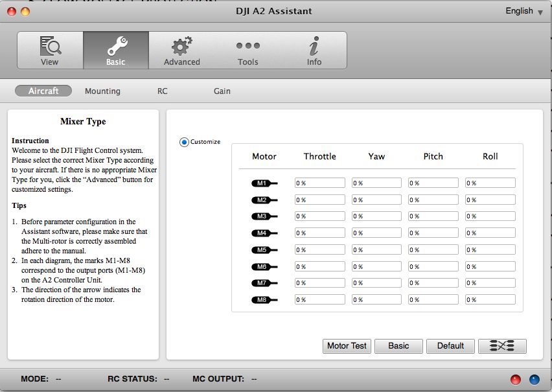Edit the M6 Yaw field
The height and width of the screenshot is (392, 552).
tap(376, 266)
